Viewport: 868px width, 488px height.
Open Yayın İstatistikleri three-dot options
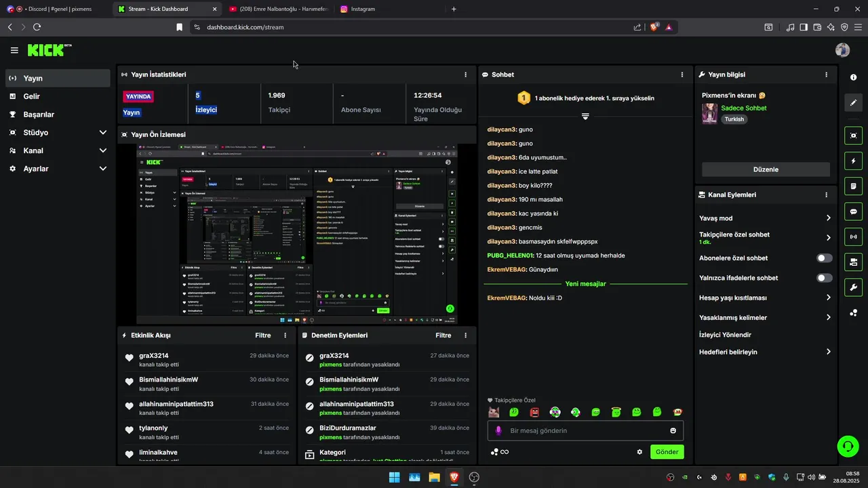coord(465,75)
